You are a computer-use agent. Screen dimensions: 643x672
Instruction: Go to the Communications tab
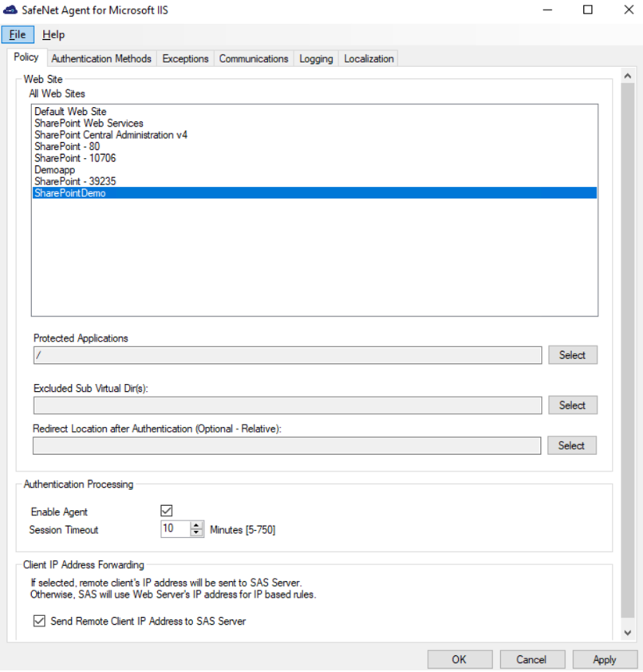254,59
